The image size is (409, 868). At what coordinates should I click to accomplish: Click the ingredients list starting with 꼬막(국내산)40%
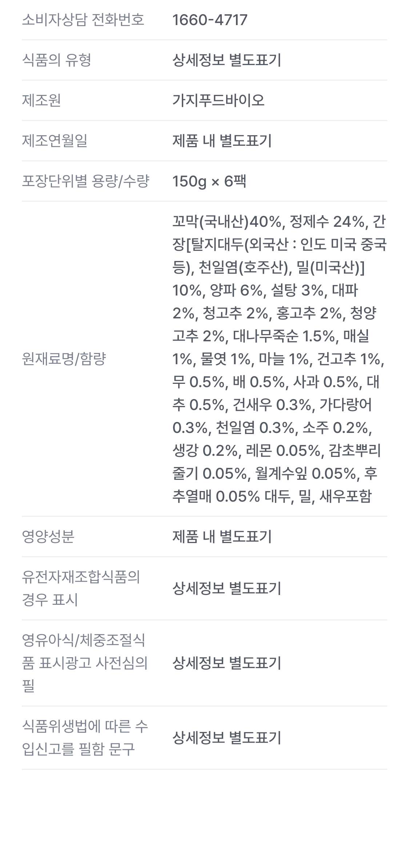coord(278,359)
